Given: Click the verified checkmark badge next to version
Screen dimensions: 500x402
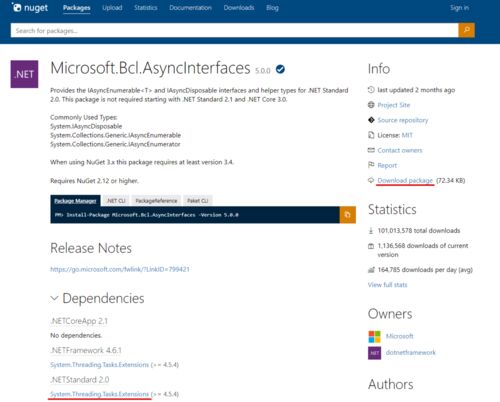Looking at the screenshot, I should pos(280,69).
